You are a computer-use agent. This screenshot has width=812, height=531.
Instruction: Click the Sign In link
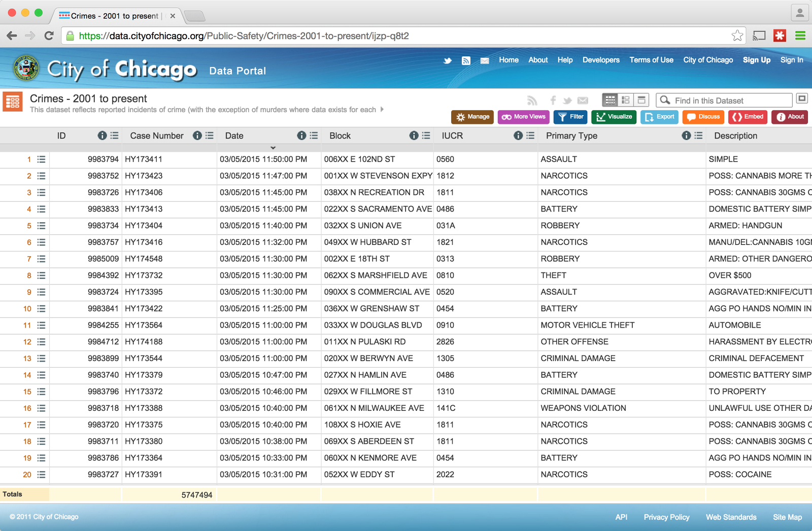(792, 60)
